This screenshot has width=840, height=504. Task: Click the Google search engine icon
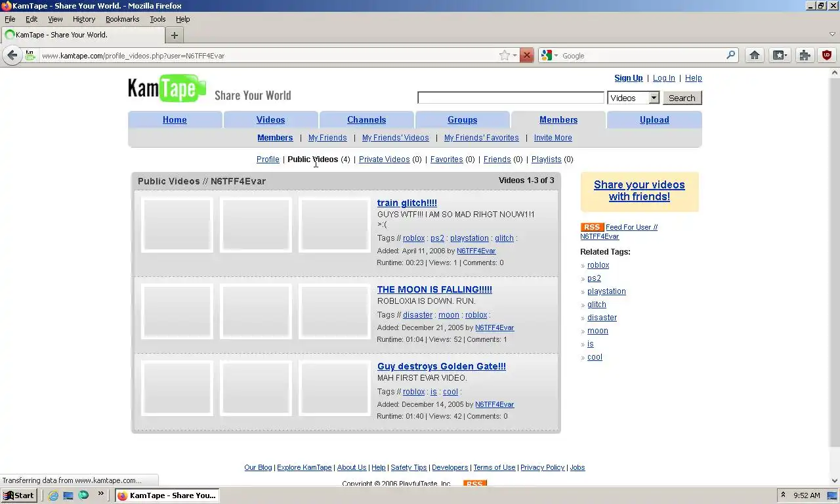tap(547, 56)
